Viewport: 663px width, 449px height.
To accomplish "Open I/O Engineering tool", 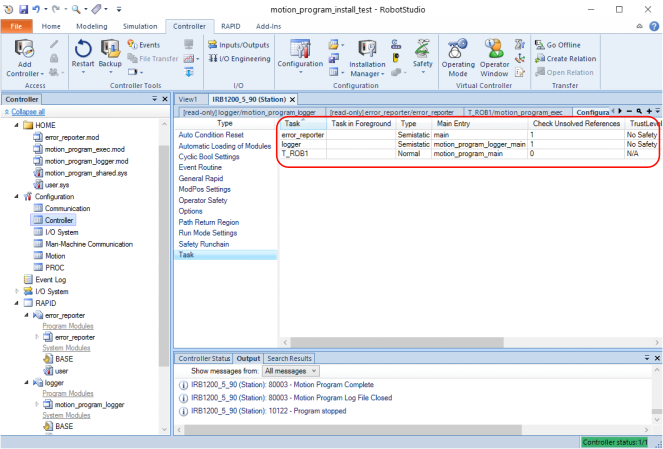I will [x=239, y=58].
